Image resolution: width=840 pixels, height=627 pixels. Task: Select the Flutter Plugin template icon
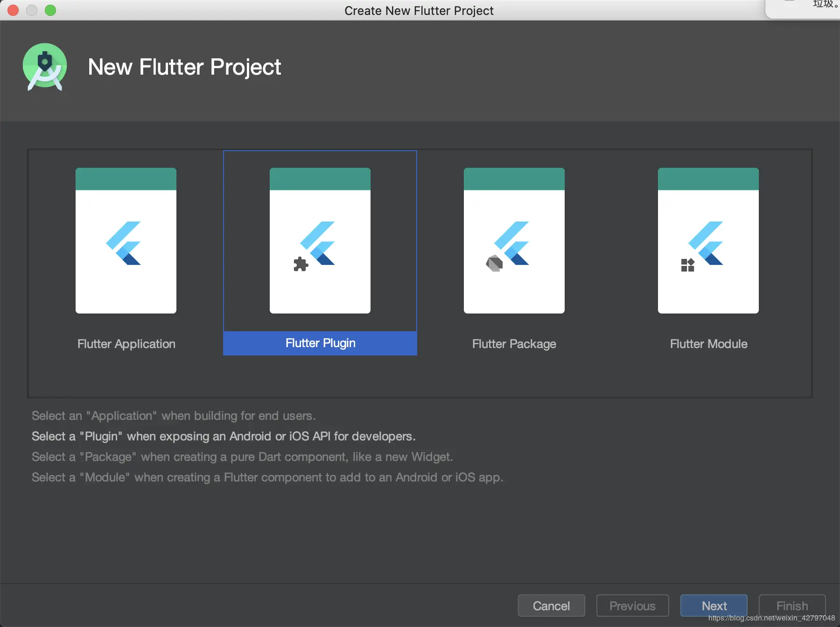coord(320,241)
